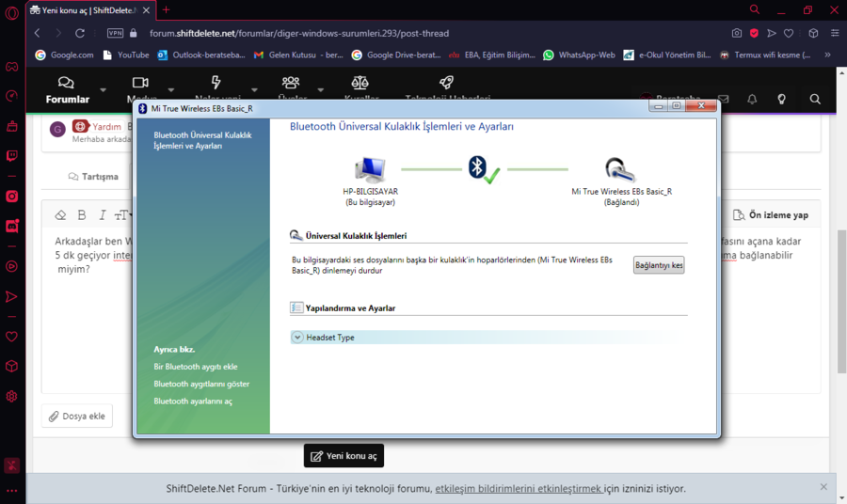The height and width of the screenshot is (504, 847).
Task: Click the page vertical scrollbar
Action: point(841,301)
